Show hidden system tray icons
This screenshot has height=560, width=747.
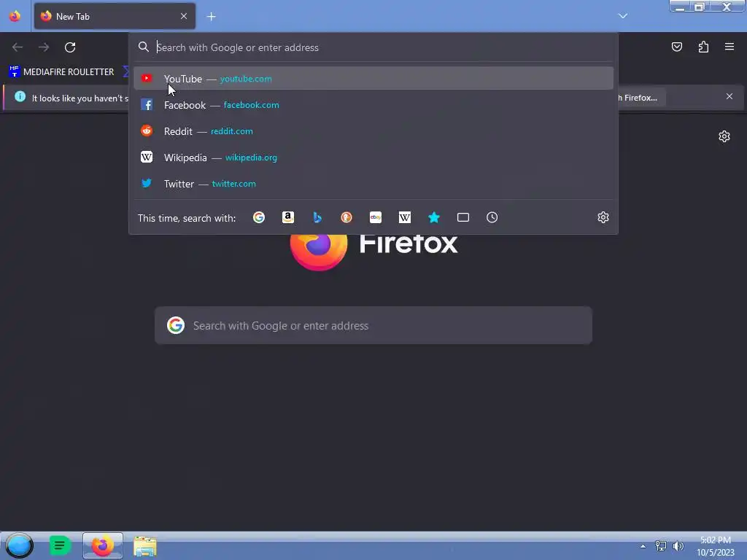(x=643, y=546)
